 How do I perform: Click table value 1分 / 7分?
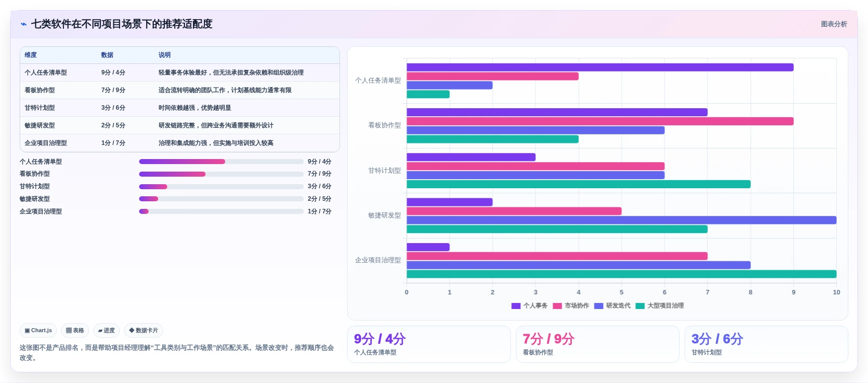pos(113,143)
